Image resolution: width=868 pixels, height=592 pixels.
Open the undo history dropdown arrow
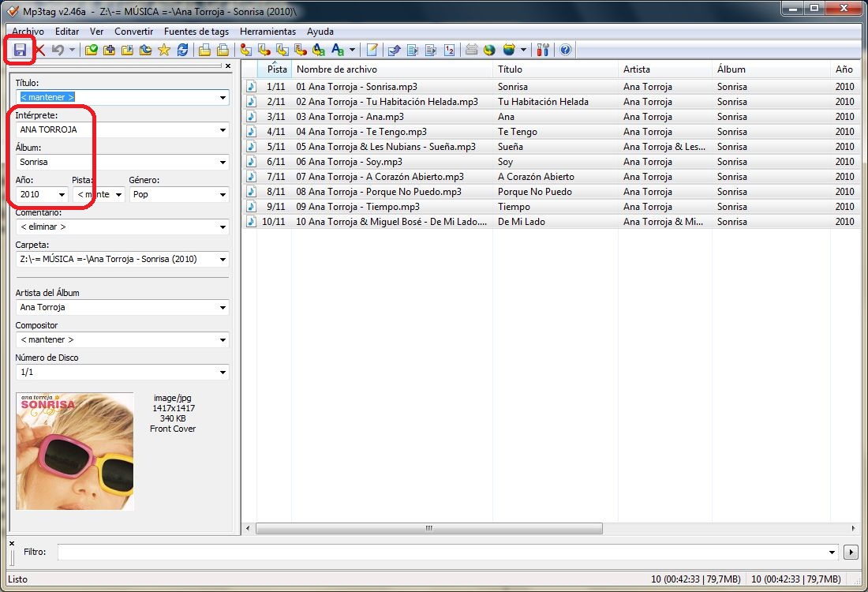coord(72,50)
